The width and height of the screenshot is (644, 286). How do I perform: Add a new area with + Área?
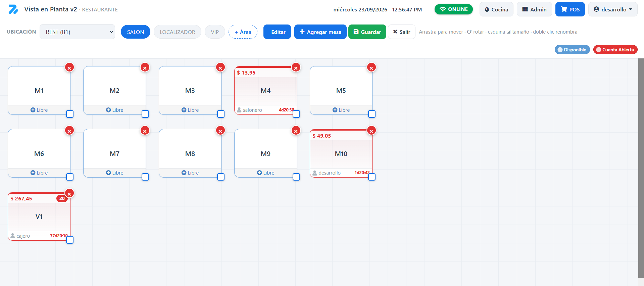[x=243, y=32]
